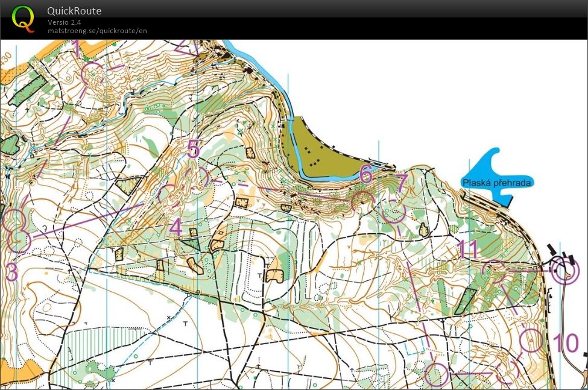Click the QuickRoute Q logo icon
Viewport: 588px width, 390px height.
24,19
